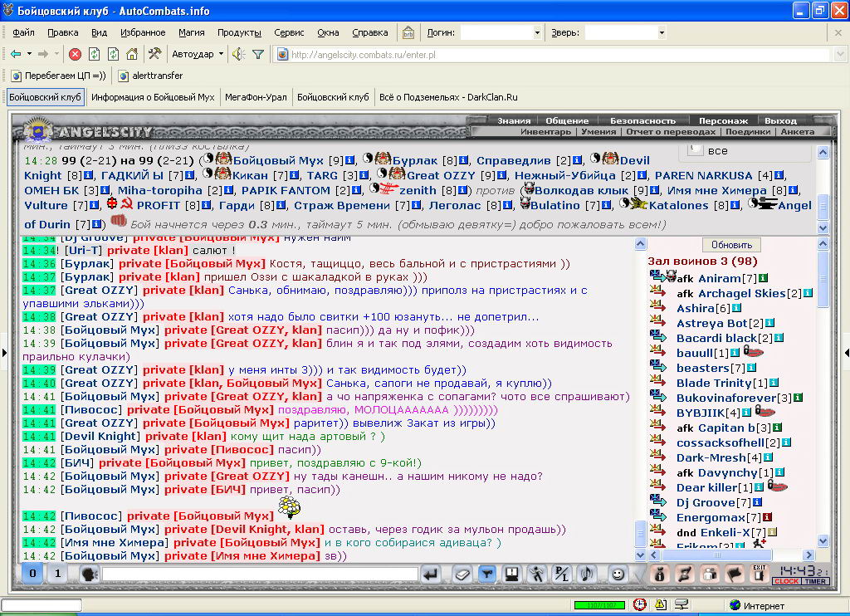Open the address bar dropdown arrow

coord(840,54)
